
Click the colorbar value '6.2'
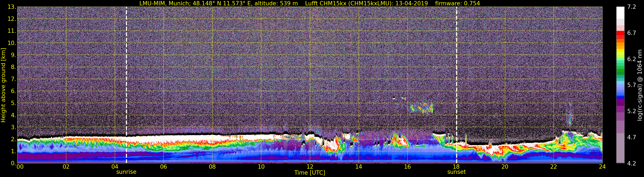click(632, 59)
